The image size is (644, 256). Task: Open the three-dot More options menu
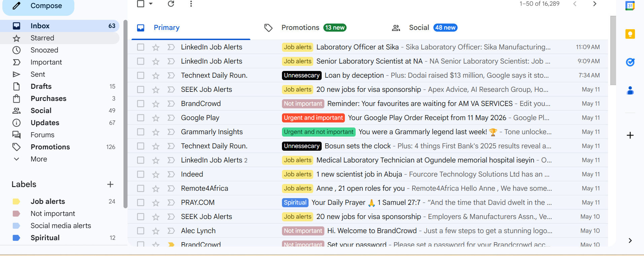coord(191,4)
